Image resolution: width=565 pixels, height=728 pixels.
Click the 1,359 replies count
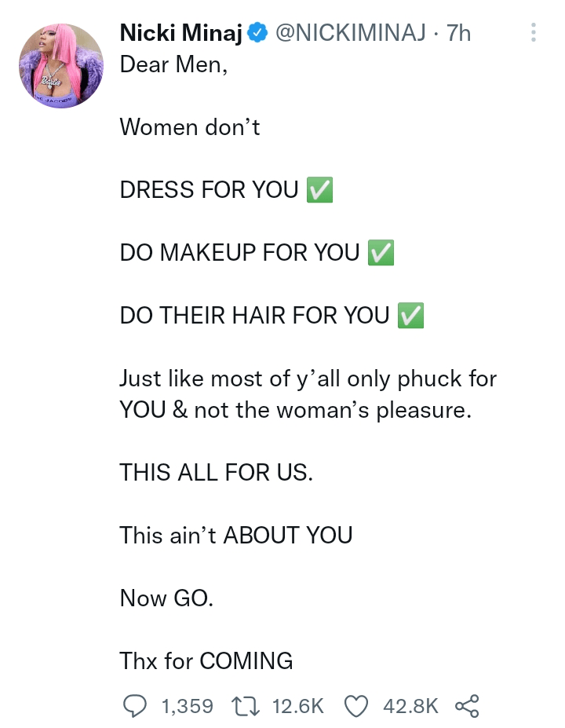(x=187, y=705)
